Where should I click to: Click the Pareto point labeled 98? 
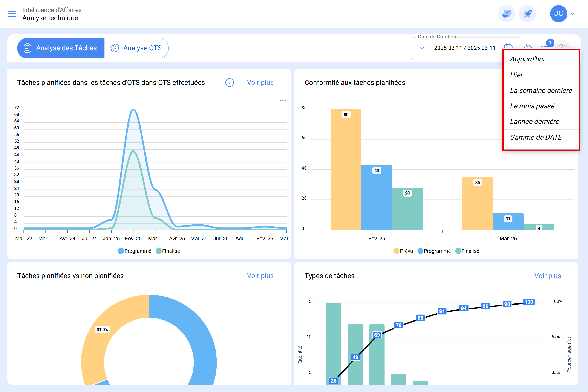507,304
